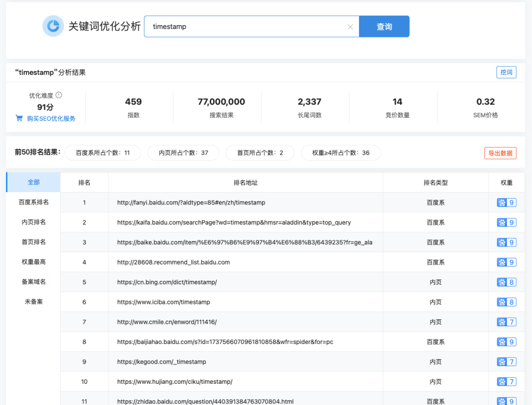Click the circular keyword analysis logo icon
Image resolution: width=532 pixels, height=405 pixels.
click(53, 26)
